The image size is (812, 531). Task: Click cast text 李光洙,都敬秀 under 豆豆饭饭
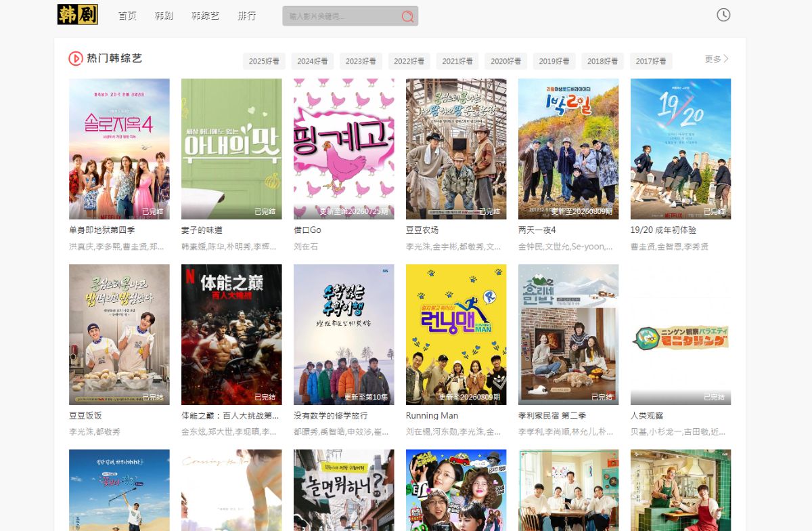pos(95,431)
